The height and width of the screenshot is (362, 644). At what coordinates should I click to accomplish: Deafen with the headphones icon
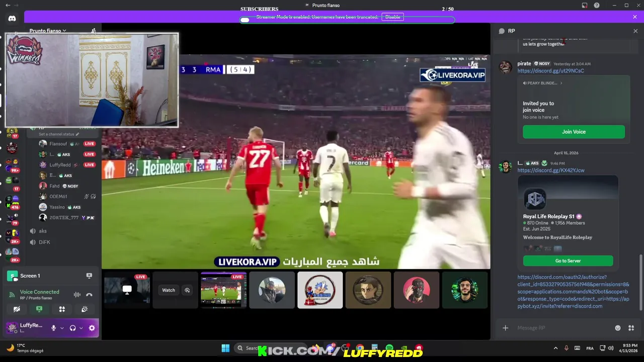[72, 328]
